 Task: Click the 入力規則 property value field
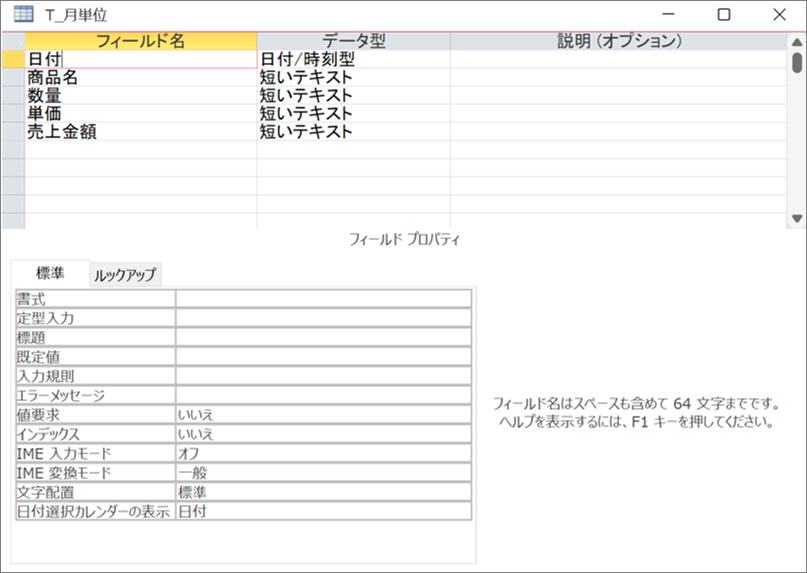(324, 376)
